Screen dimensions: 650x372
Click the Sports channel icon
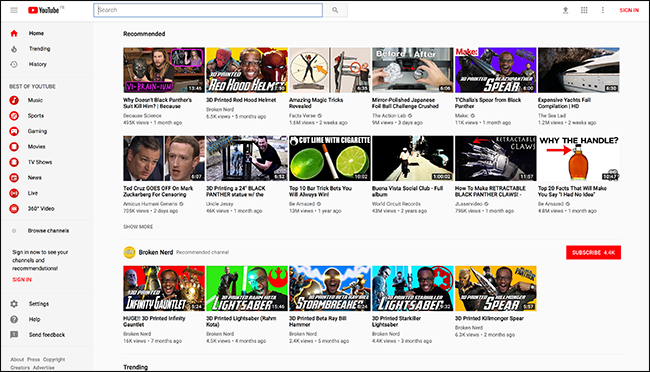14,116
